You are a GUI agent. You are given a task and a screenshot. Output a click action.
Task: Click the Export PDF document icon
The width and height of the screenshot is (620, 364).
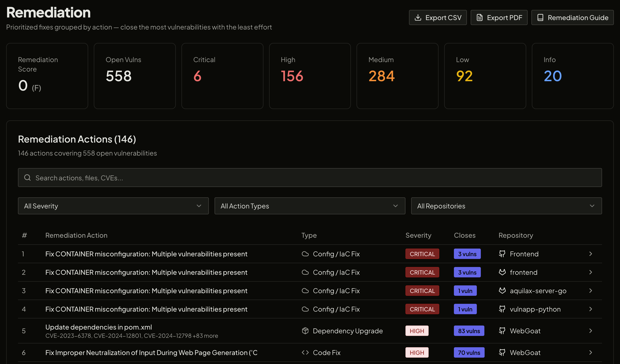(x=479, y=17)
